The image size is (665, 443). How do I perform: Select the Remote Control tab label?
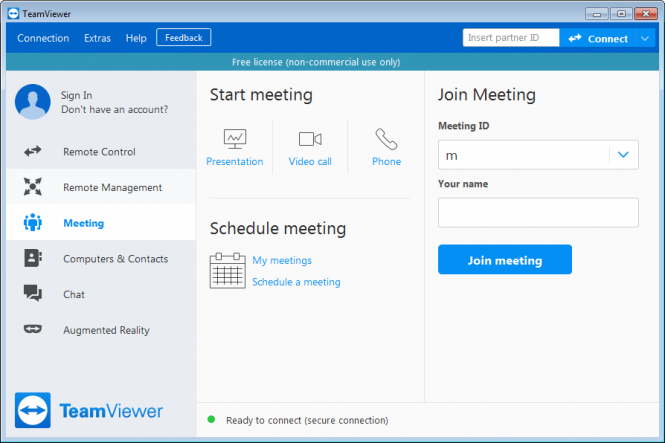coord(99,152)
